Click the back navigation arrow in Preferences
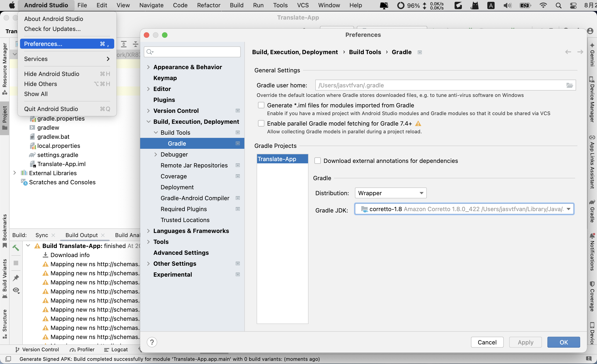597x364 pixels. point(568,52)
